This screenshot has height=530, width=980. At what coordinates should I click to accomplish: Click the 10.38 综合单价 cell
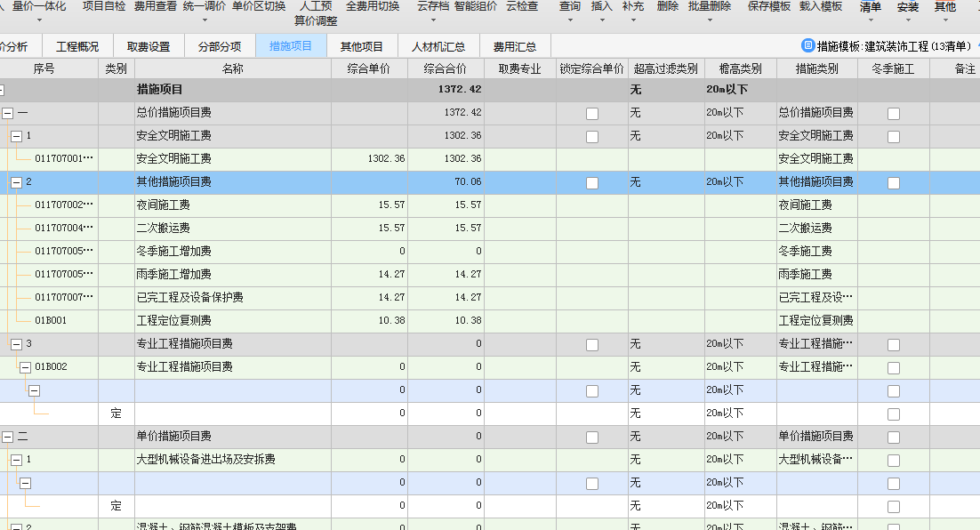point(369,321)
